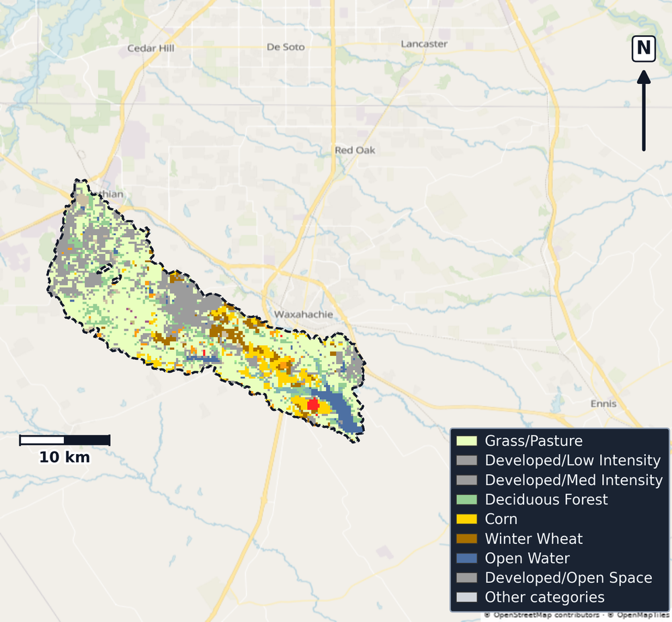Select the 'Winter Wheat' legend label
672x622 pixels.
click(534, 539)
